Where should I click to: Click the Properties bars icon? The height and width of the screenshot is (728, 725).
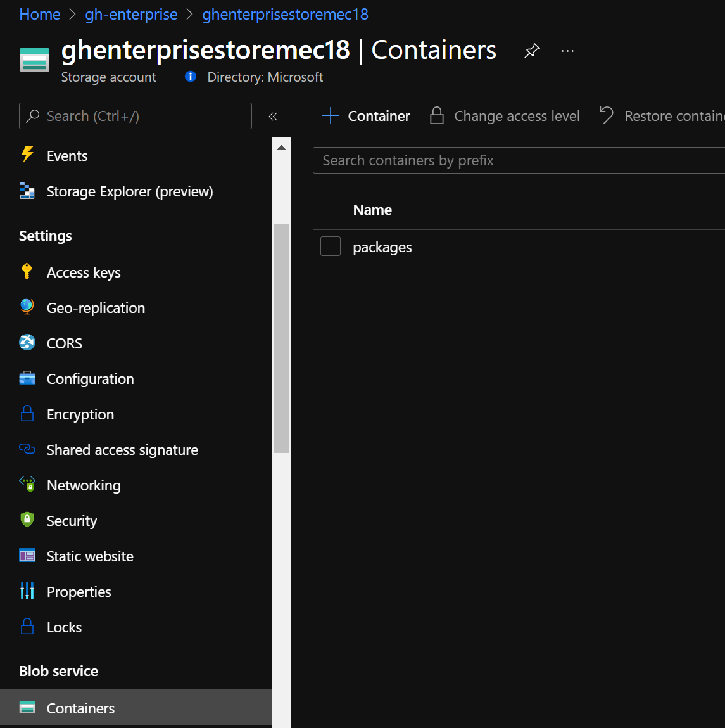[x=27, y=591]
